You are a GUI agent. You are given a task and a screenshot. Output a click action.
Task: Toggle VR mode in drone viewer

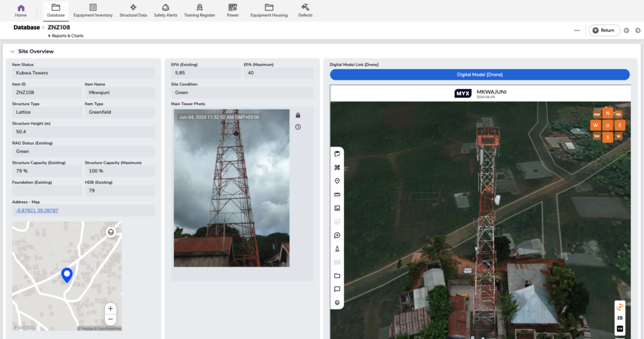[620, 329]
